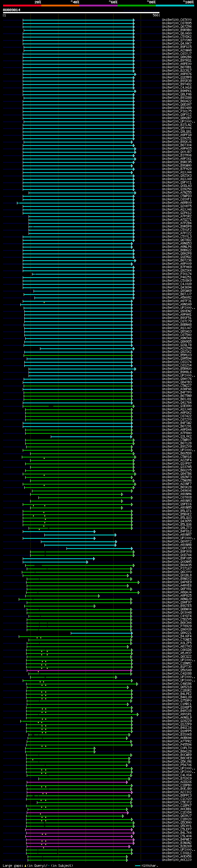Select the UniRef100_P37167 label

(x=177, y=568)
